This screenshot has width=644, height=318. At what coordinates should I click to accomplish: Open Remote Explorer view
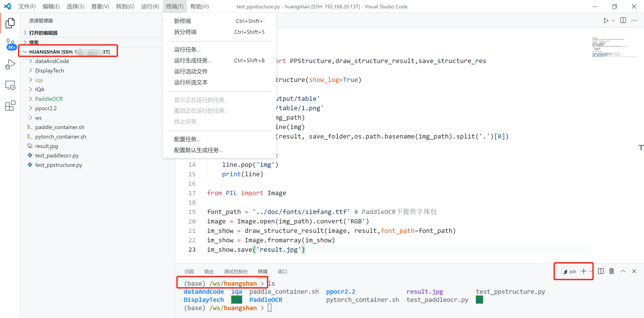(10, 85)
